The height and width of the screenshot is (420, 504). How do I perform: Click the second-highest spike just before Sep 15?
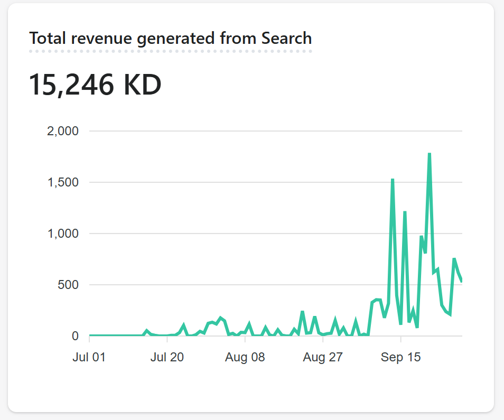(393, 180)
